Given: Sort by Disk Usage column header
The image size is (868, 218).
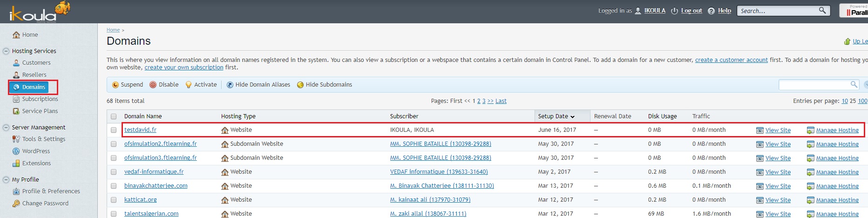Looking at the screenshot, I should click(x=662, y=116).
